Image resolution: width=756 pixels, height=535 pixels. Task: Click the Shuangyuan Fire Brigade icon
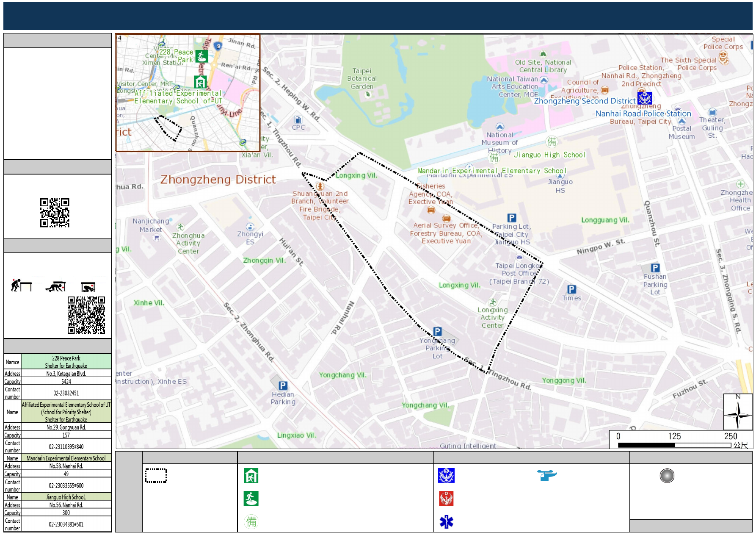coord(320,186)
